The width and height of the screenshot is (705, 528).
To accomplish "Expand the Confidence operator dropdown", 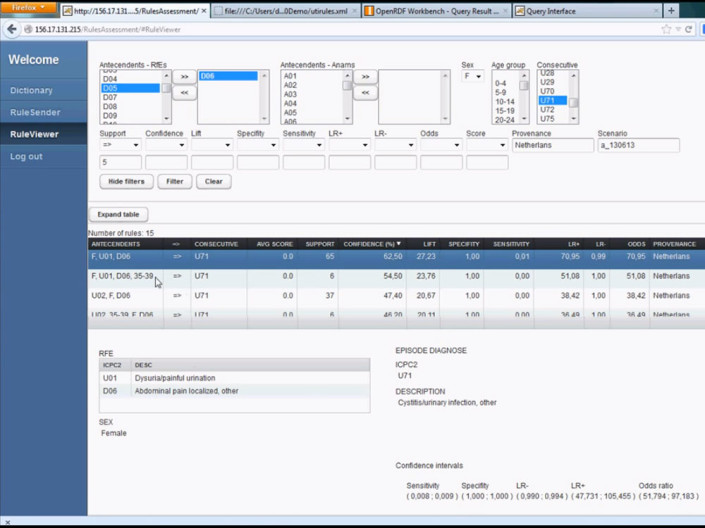I will pos(166,145).
